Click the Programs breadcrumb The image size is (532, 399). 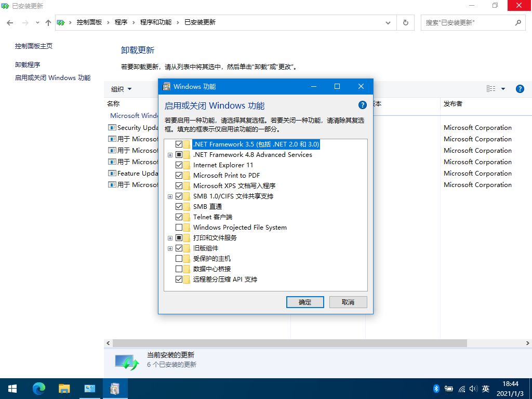[121, 22]
